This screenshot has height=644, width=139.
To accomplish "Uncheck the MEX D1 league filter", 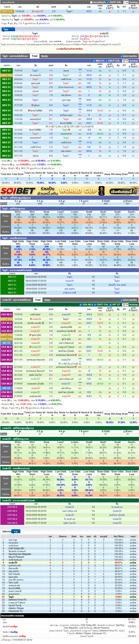I will point(94,61).
